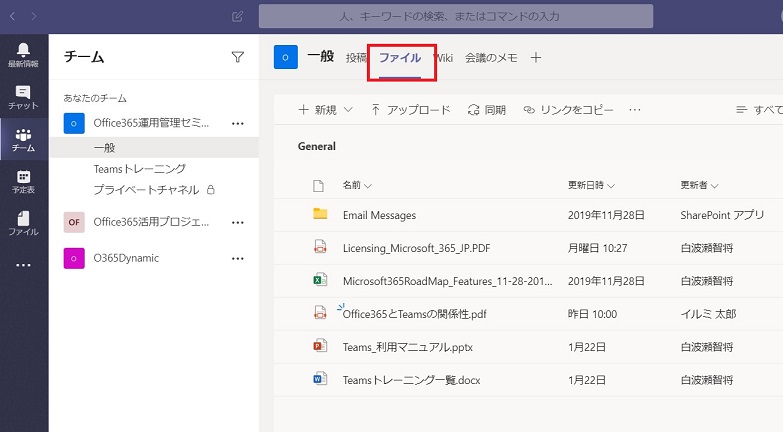Select the O365Dynamic team name
The width and height of the screenshot is (783, 432).
(x=126, y=258)
